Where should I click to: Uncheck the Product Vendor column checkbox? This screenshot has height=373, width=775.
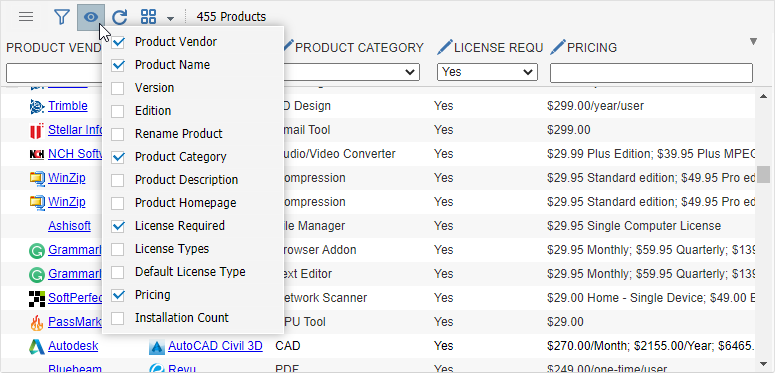pyautogui.click(x=118, y=42)
